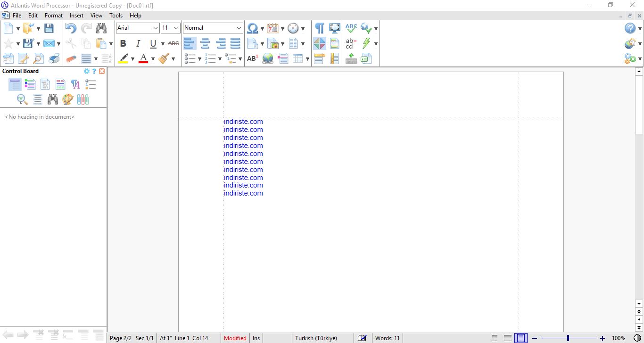
Task: Click the zoom in plus button
Action: 602,338
